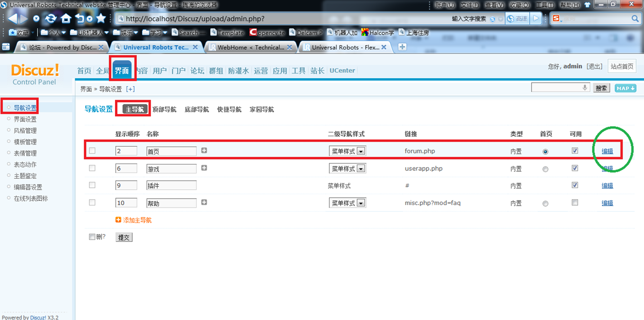Tick the selection checkbox for the 插件 row

pyautogui.click(x=92, y=185)
